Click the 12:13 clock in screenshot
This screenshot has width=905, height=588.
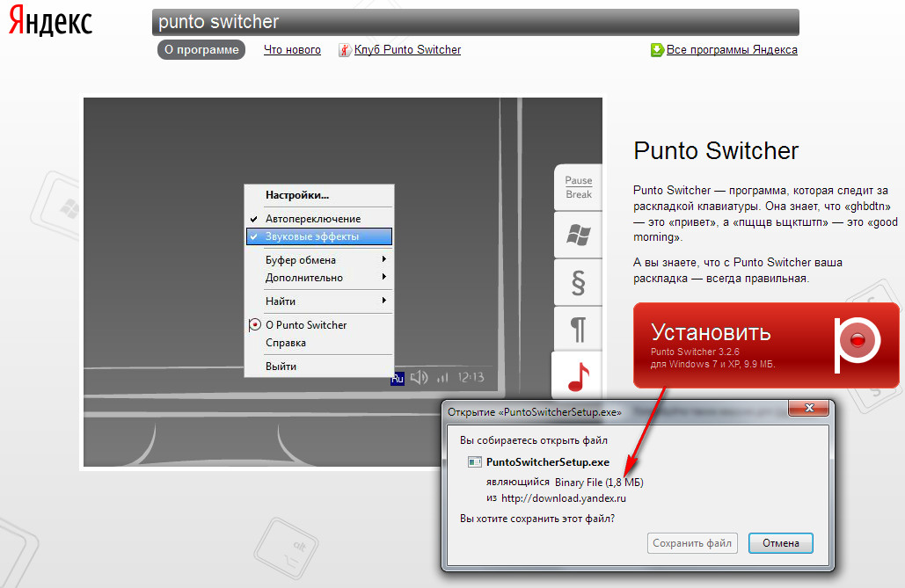[471, 377]
